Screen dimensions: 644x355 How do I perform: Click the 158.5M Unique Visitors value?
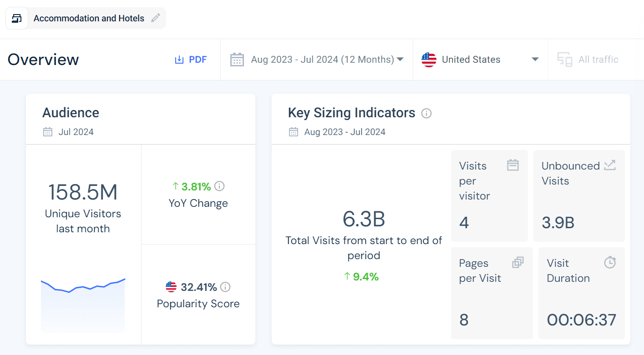[83, 192]
